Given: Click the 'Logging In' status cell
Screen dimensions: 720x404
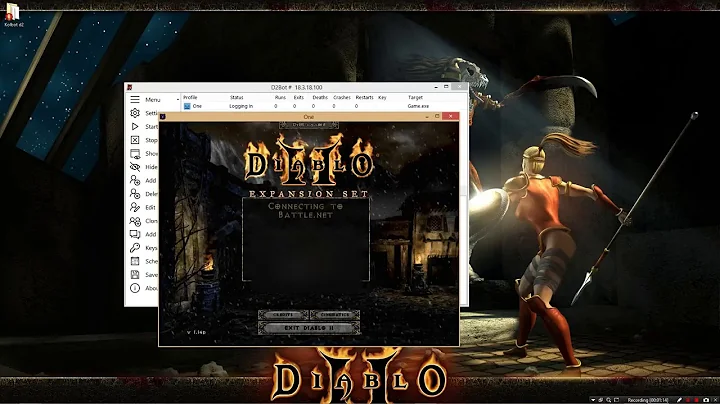Looking at the screenshot, I should (x=241, y=106).
